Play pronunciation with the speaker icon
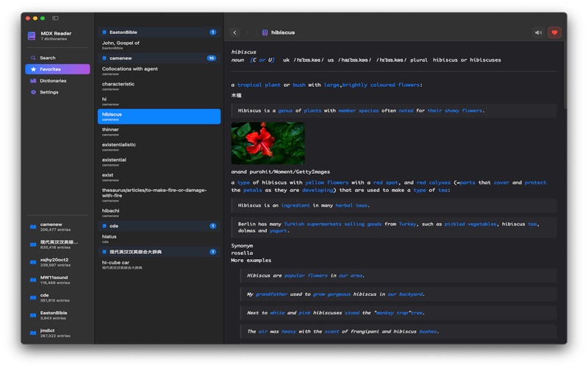This screenshot has width=588, height=368. (x=538, y=32)
